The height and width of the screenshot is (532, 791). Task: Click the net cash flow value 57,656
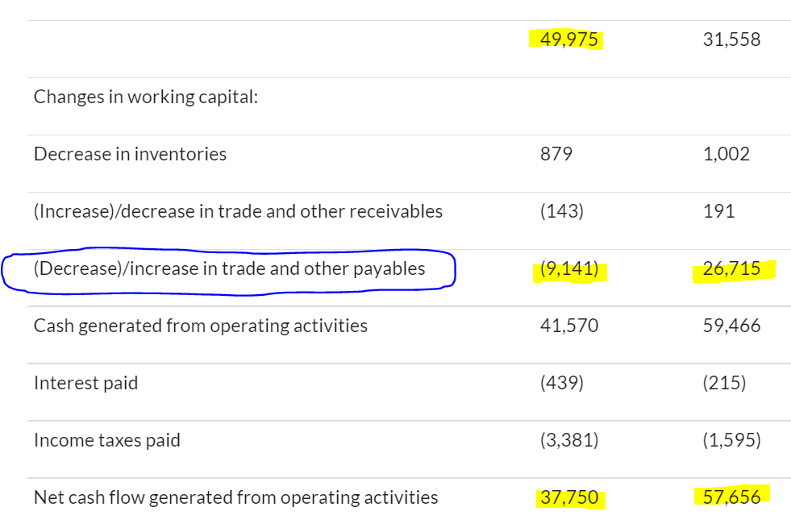coord(731,497)
